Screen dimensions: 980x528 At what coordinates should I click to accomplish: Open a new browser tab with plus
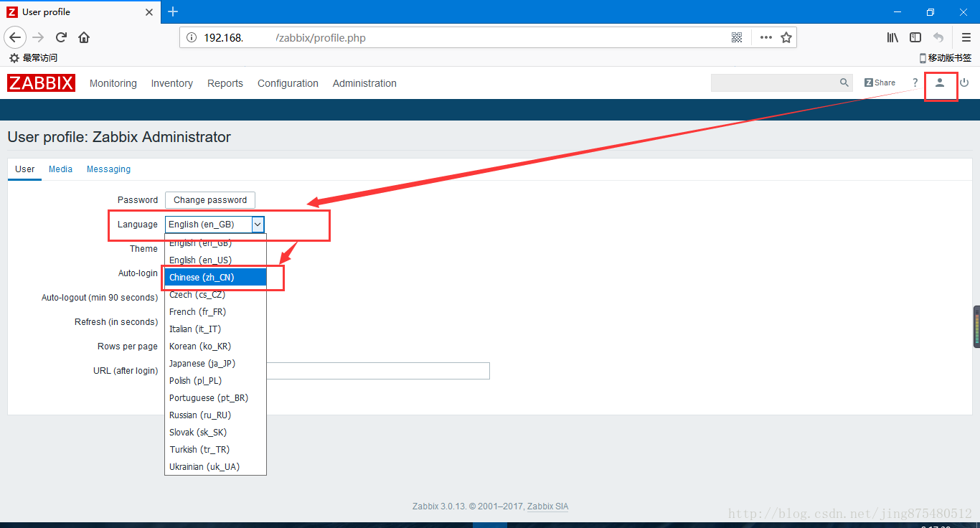[x=173, y=11]
